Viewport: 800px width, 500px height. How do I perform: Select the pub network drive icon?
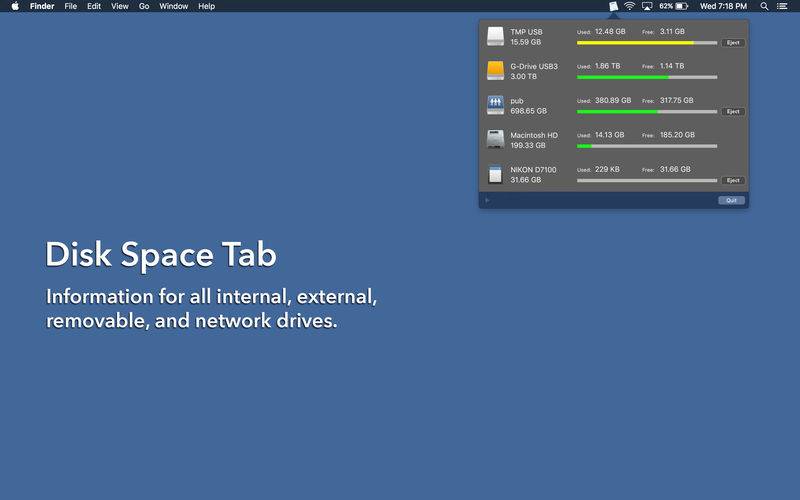click(x=495, y=105)
